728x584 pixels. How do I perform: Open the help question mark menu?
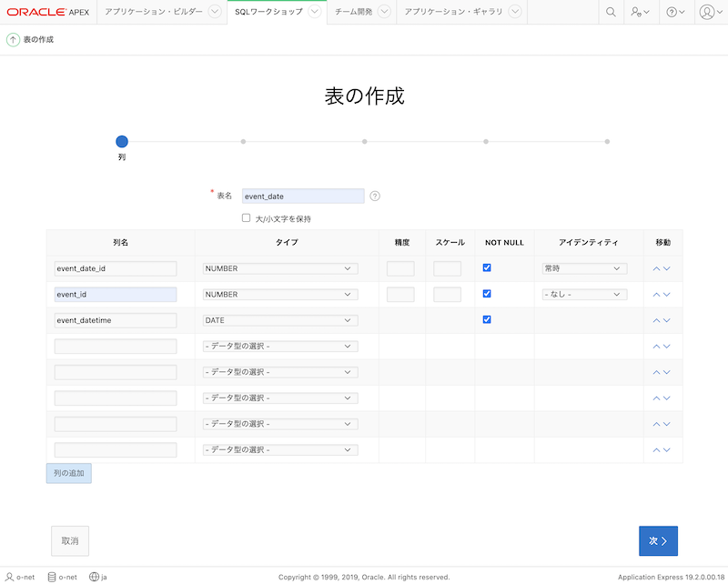[x=675, y=12]
